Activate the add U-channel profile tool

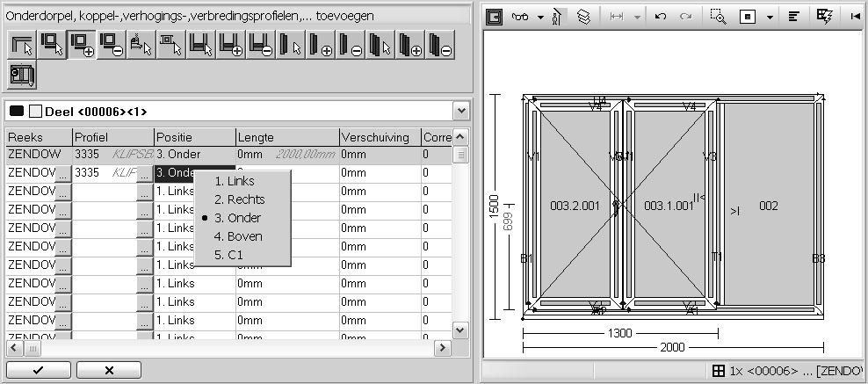[x=231, y=45]
